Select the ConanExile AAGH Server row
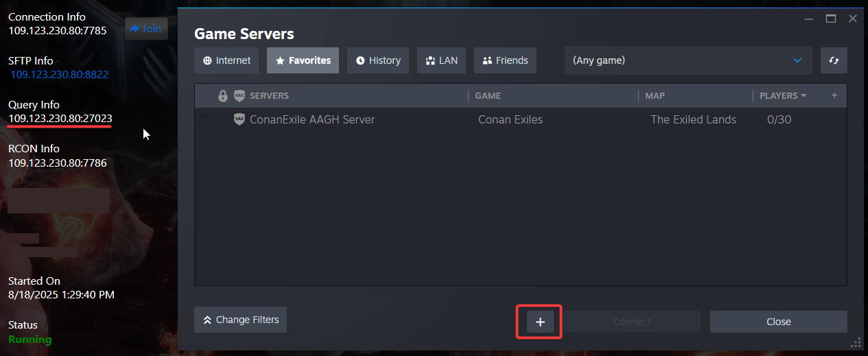 tap(520, 119)
